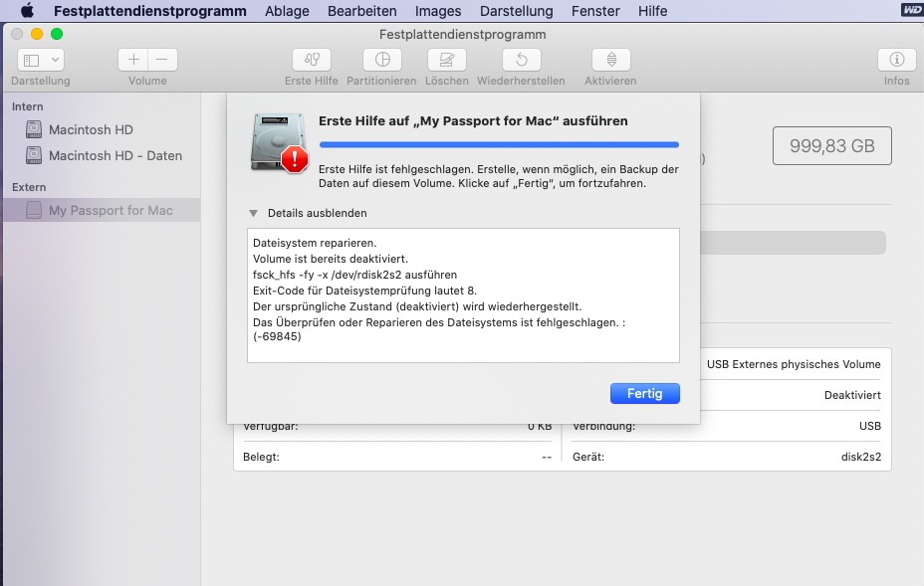Click the Fertig button
924x586 pixels.
[644, 393]
